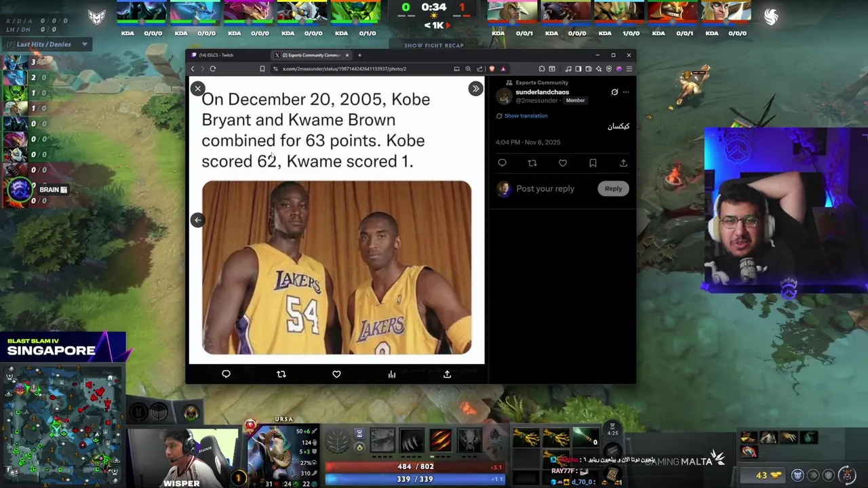
Task: Click the share page icon in address bar
Action: tap(479, 68)
